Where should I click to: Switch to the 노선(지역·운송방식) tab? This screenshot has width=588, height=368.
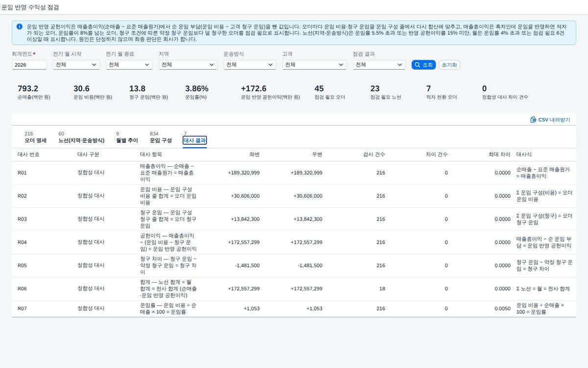[81, 137]
